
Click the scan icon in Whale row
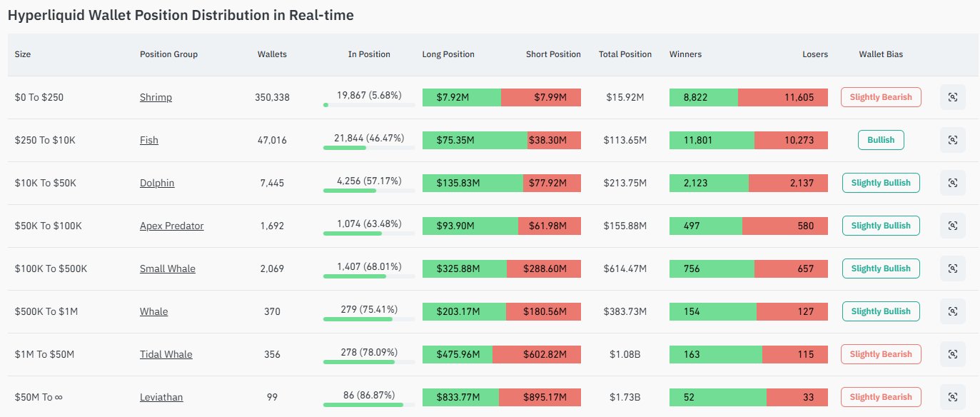952,311
